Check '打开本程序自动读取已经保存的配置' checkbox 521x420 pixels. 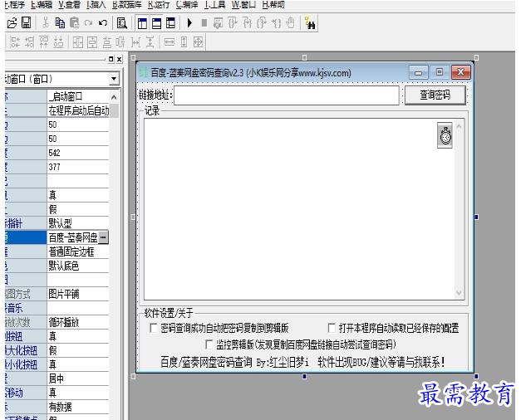[332, 328]
